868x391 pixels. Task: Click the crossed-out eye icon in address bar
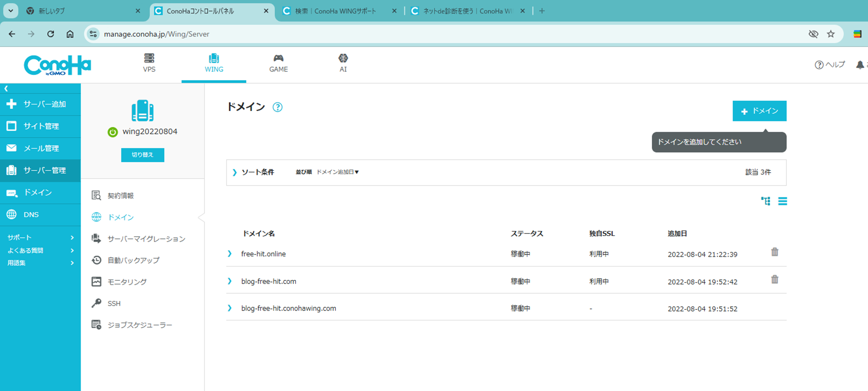pos(813,34)
